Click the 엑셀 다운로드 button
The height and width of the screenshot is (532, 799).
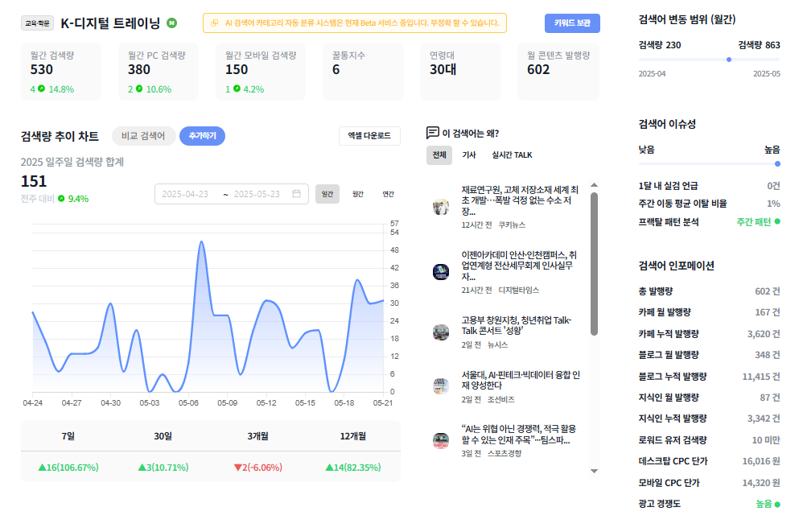pos(369,135)
